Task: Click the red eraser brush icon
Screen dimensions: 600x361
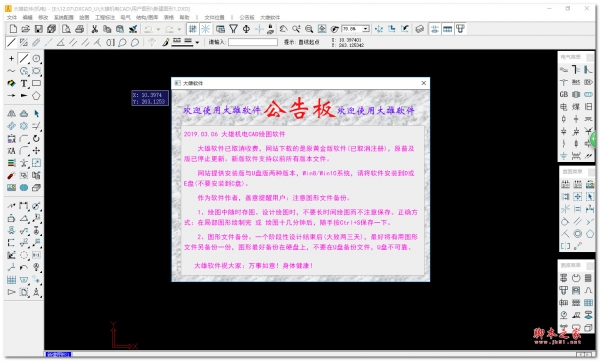Action: [11, 175]
